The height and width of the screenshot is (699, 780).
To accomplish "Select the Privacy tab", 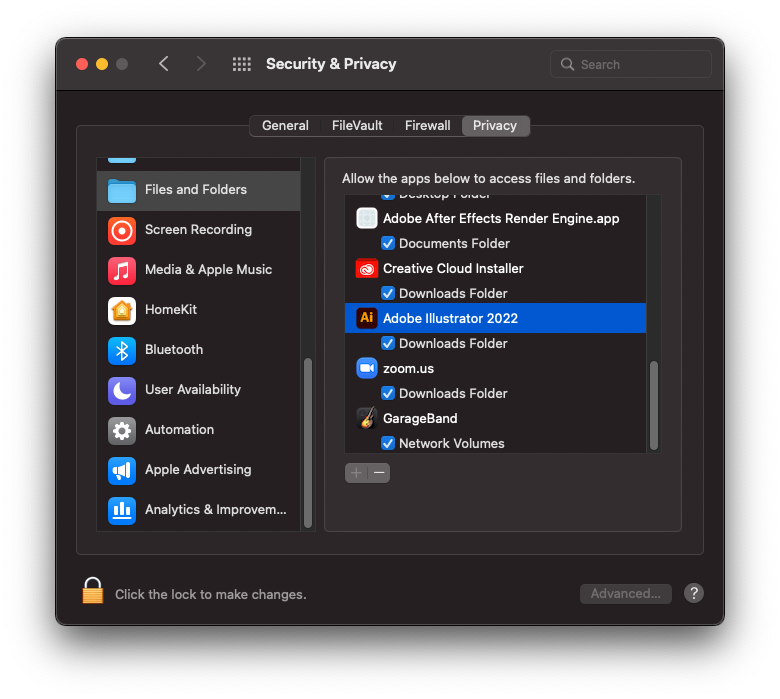I will click(495, 125).
